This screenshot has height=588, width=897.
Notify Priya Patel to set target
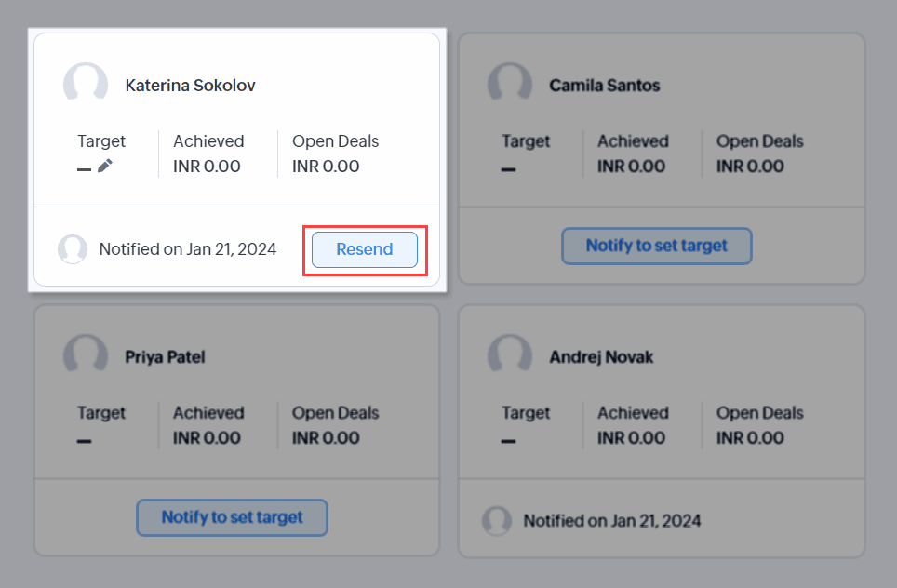point(233,517)
